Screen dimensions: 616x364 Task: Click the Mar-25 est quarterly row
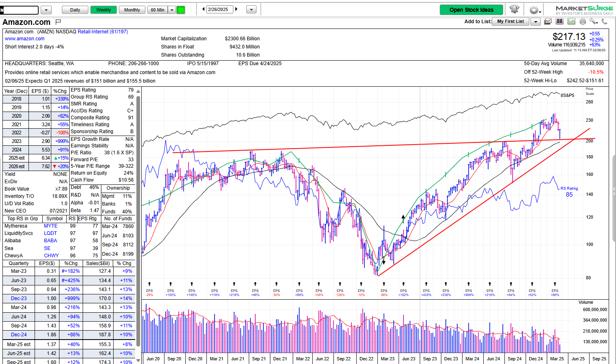(68, 344)
